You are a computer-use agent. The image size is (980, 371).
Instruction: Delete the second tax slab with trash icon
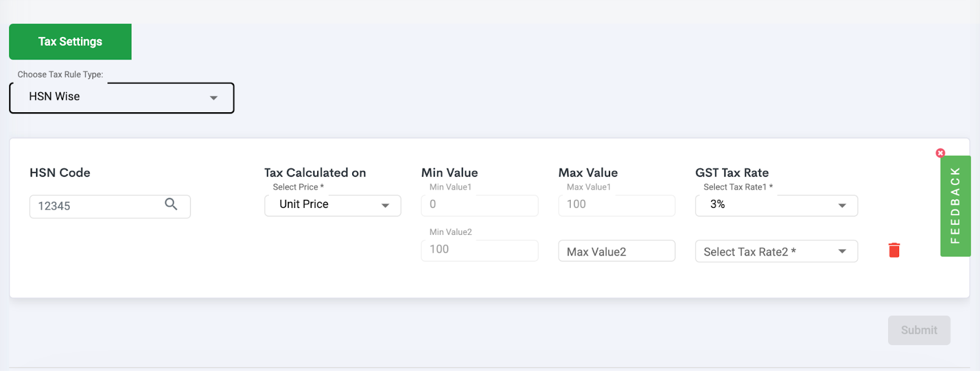click(x=894, y=250)
